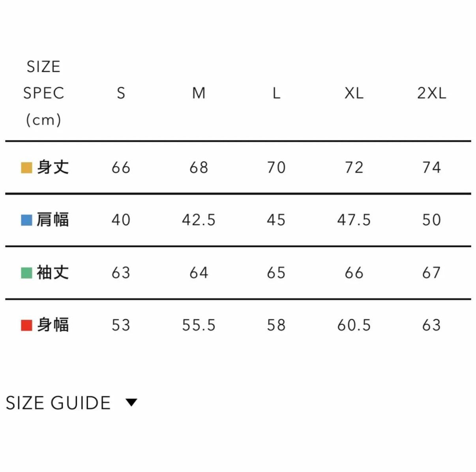Click the 身丈 row label
The height and width of the screenshot is (472, 476).
pyautogui.click(x=53, y=167)
